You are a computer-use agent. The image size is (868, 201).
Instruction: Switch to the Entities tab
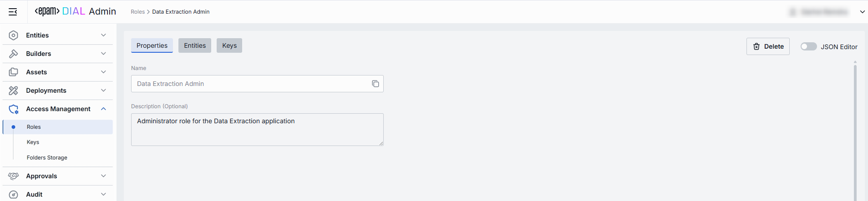click(x=195, y=45)
